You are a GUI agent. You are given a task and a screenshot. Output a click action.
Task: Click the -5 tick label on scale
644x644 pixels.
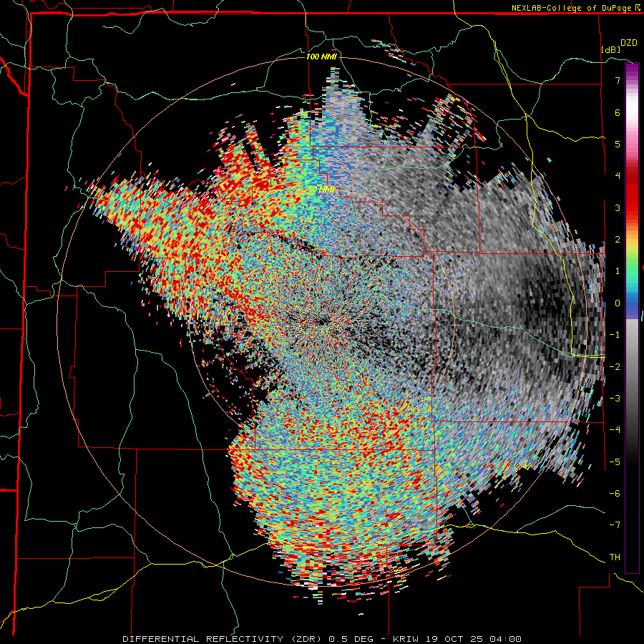(615, 462)
